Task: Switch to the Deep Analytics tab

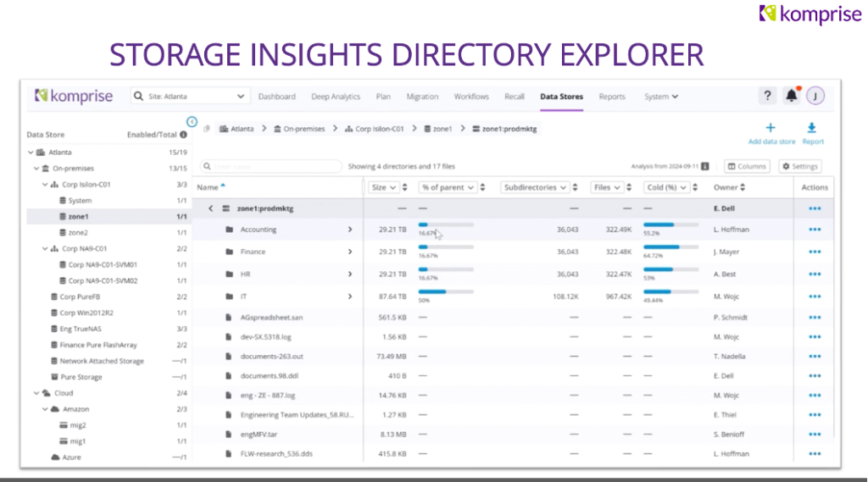Action: click(x=336, y=97)
